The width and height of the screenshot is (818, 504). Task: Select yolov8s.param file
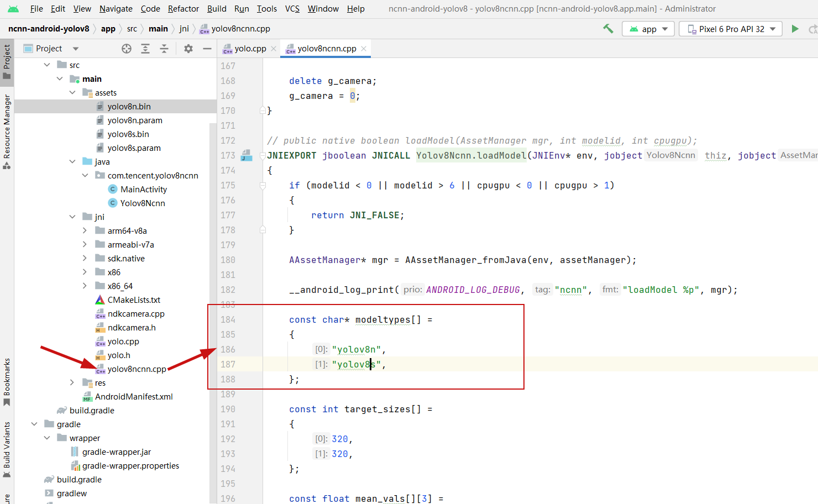[x=134, y=148]
